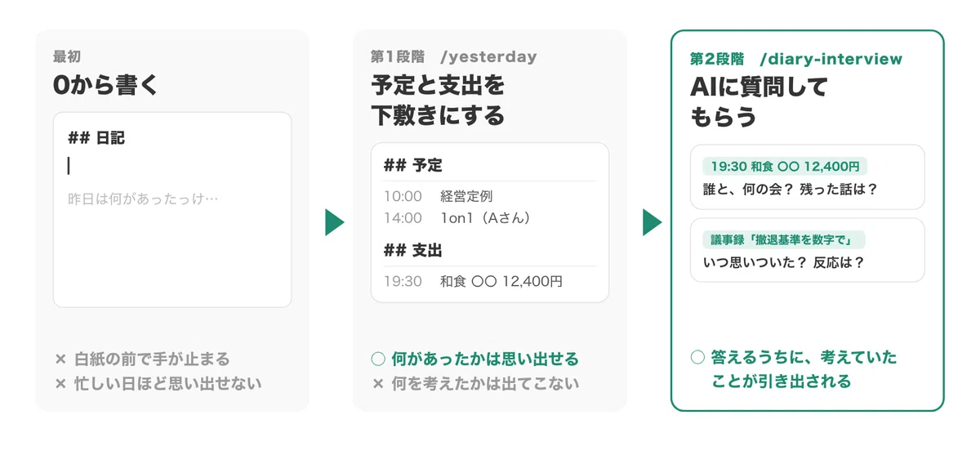
Task: Click the × mark beside 何を考えたかは出てこない
Action: tap(377, 383)
